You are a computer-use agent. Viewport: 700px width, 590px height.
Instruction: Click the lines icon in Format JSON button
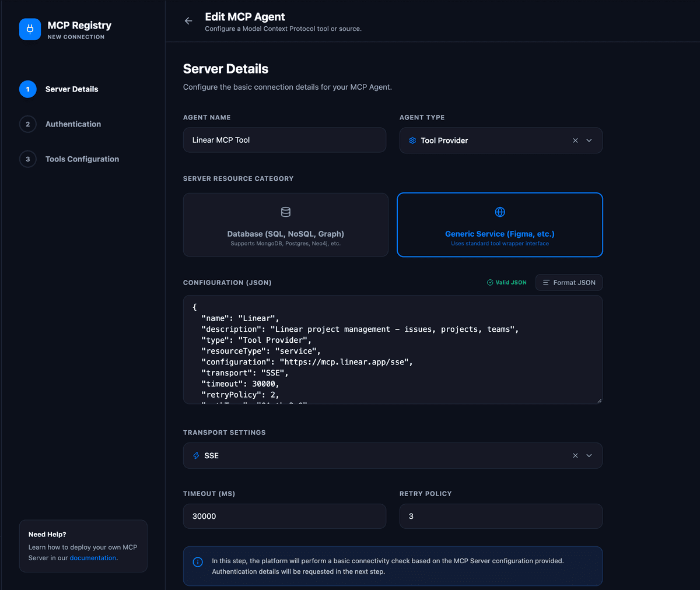coord(547,283)
